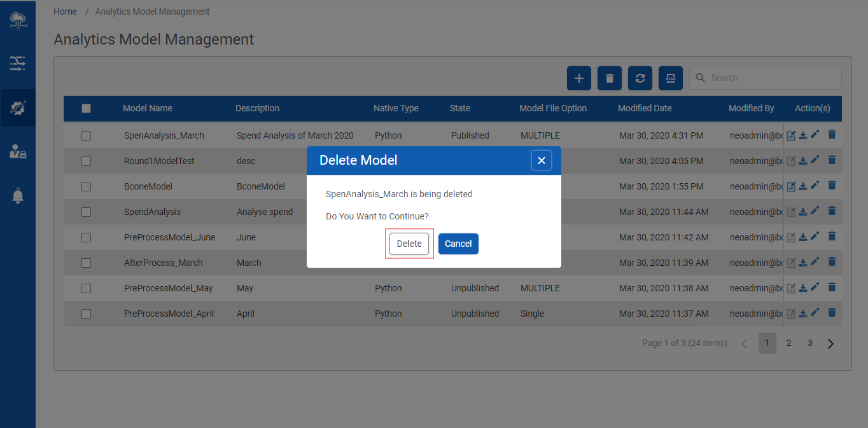
Task: Select page 1 in pagination
Action: coord(767,343)
